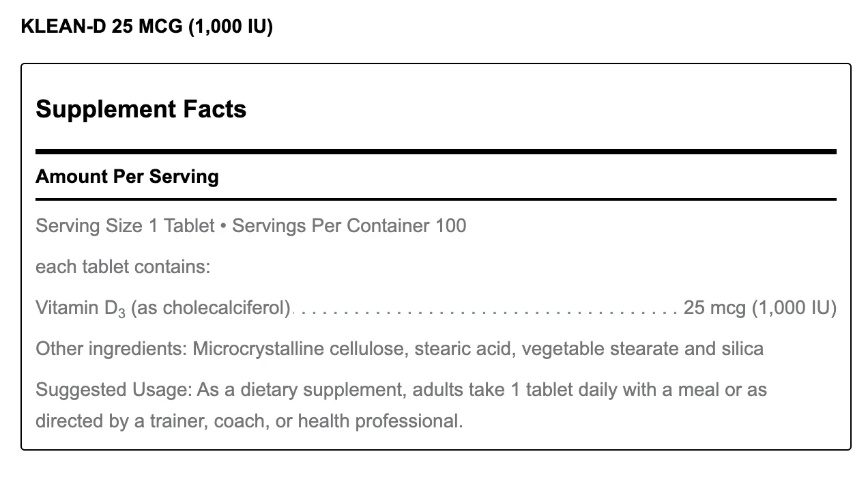Screen dimensions: 868x482
Task: Click the Serving Size 1 Tablet text
Action: pyautogui.click(x=125, y=226)
